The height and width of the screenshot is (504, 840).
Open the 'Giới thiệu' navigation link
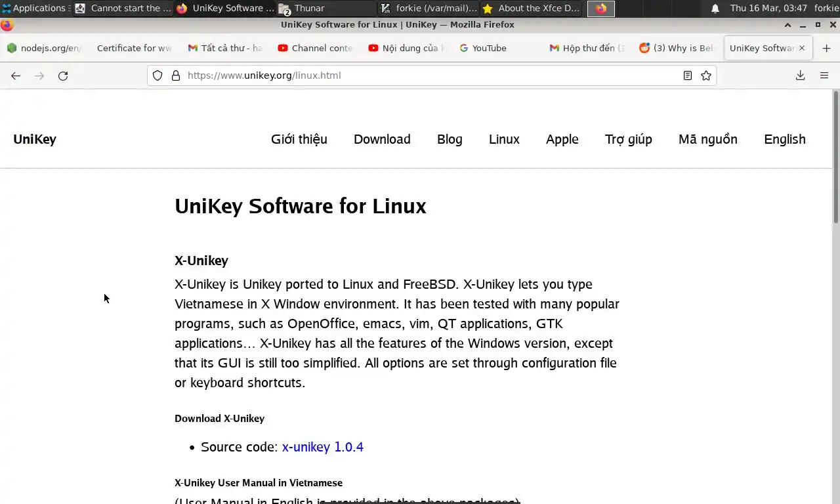[x=299, y=139]
